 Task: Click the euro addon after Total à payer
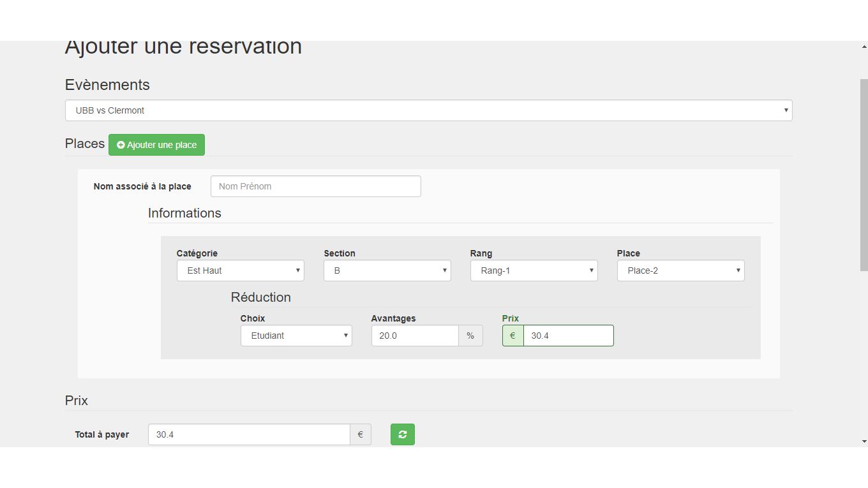click(x=360, y=434)
